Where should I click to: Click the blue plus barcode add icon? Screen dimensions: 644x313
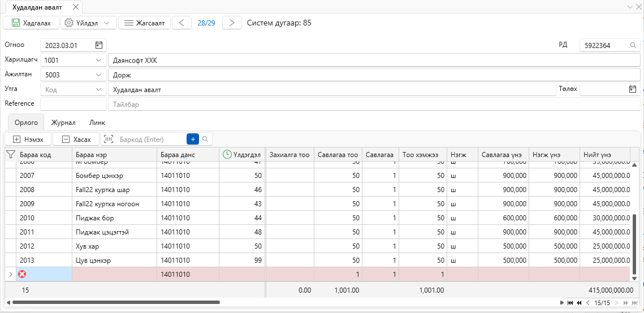[193, 139]
